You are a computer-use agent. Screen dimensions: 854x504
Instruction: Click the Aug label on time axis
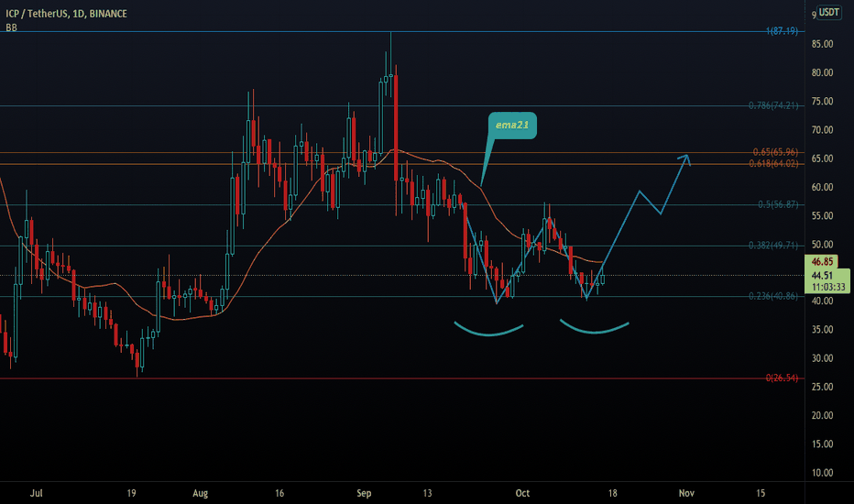click(x=200, y=493)
